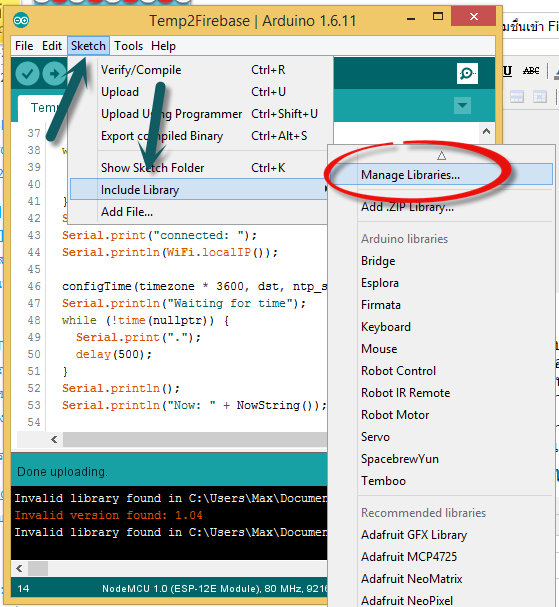The width and height of the screenshot is (559, 607).
Task: Maximize the Arduino window
Action: click(438, 17)
